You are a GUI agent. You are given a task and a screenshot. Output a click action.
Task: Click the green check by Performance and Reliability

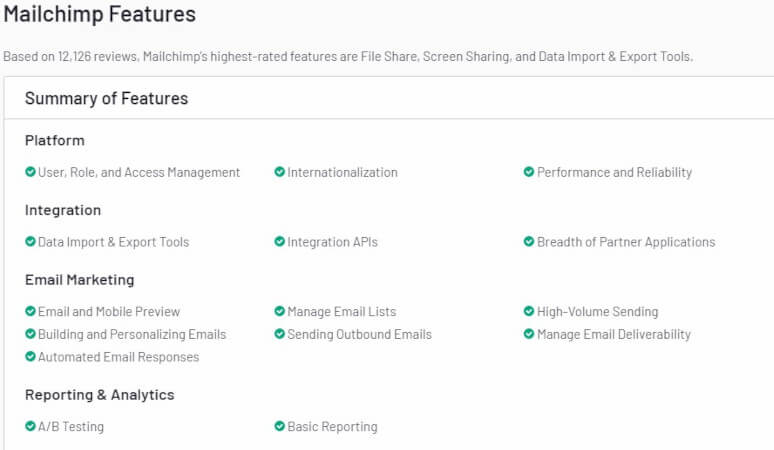tap(529, 172)
